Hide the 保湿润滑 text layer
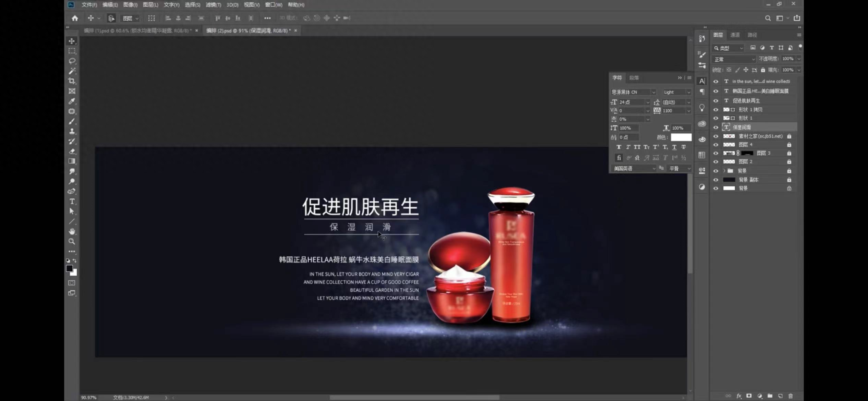Screen dimensions: 868x401 pos(716,127)
